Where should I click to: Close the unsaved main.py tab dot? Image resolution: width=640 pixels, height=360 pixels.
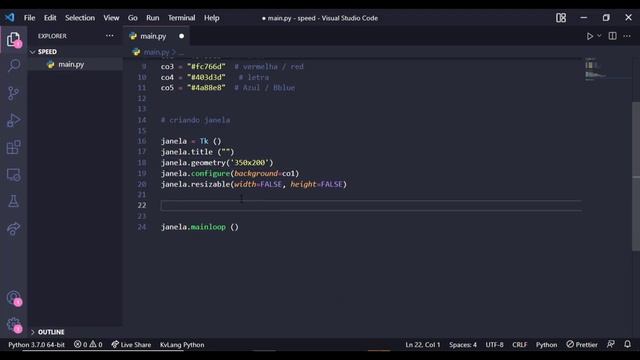(x=181, y=36)
